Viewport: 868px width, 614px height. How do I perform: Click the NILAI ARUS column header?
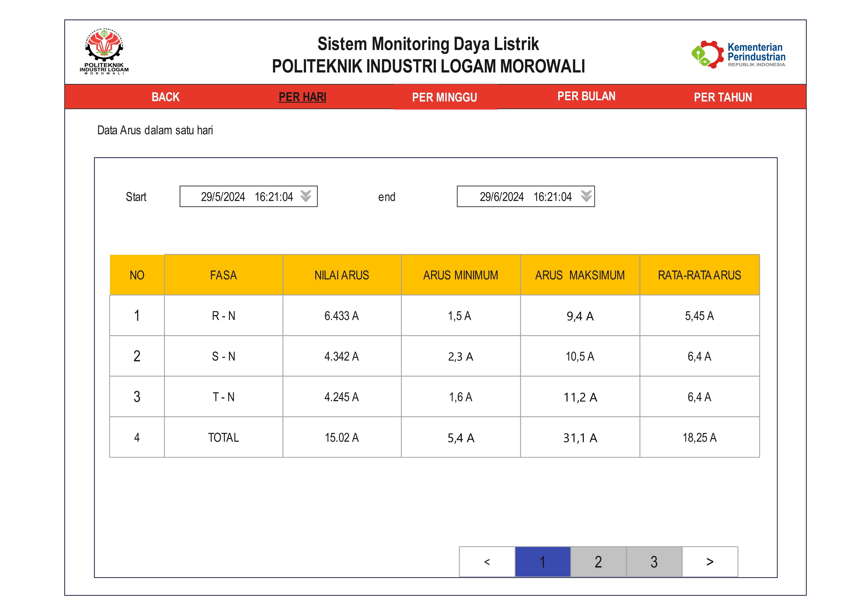(x=341, y=275)
